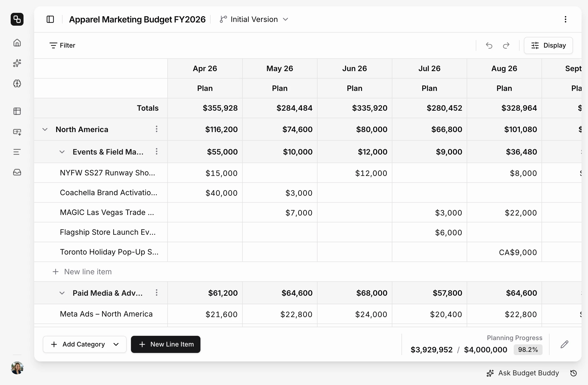Image resolution: width=588 pixels, height=385 pixels.
Task: Click the $355,928 Totals cell
Action: coord(205,108)
